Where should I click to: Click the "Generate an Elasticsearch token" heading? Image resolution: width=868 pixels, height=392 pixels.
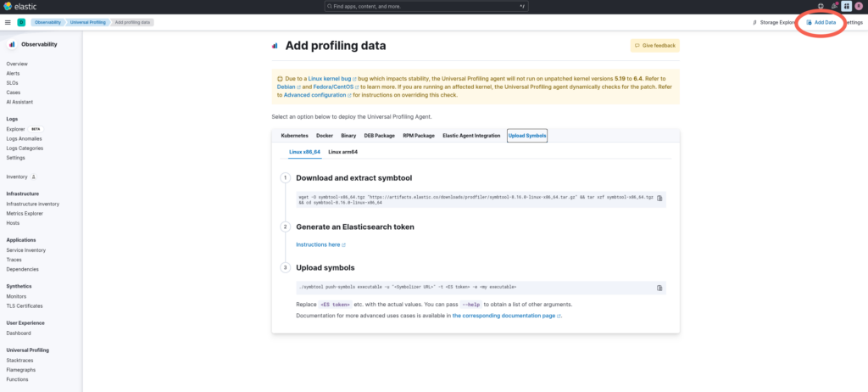coord(355,227)
